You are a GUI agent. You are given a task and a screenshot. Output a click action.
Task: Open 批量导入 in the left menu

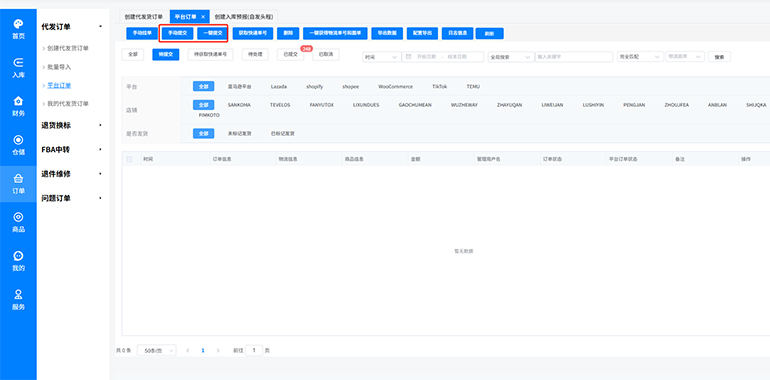click(x=59, y=67)
